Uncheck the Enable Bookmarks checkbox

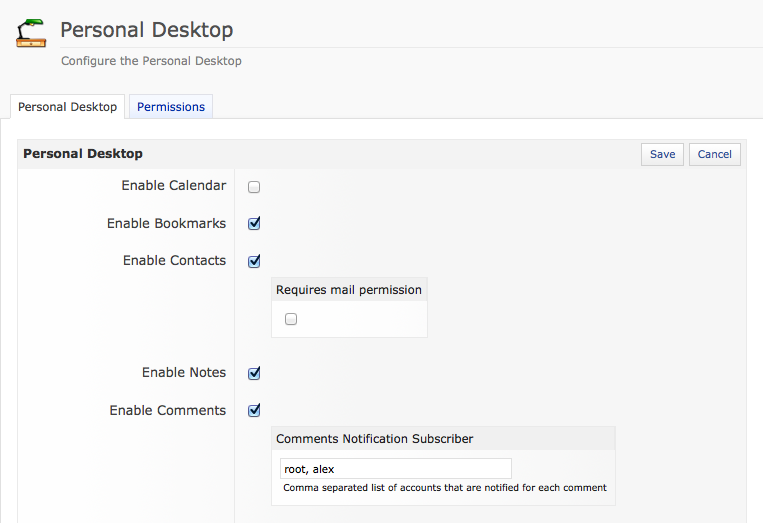(254, 224)
